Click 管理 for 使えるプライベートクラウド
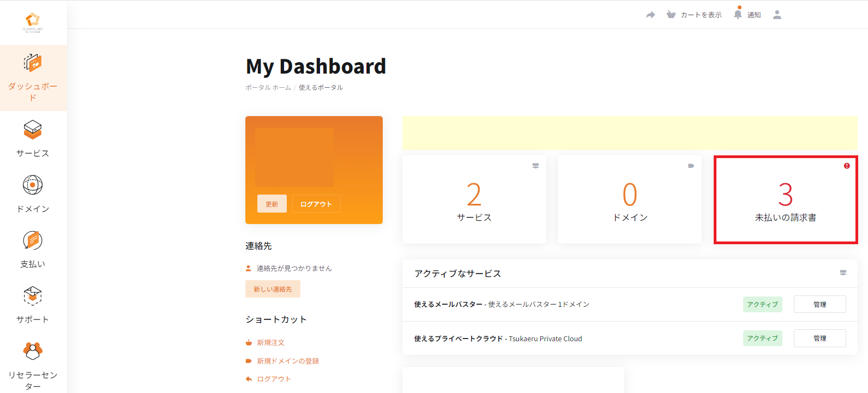 click(820, 338)
